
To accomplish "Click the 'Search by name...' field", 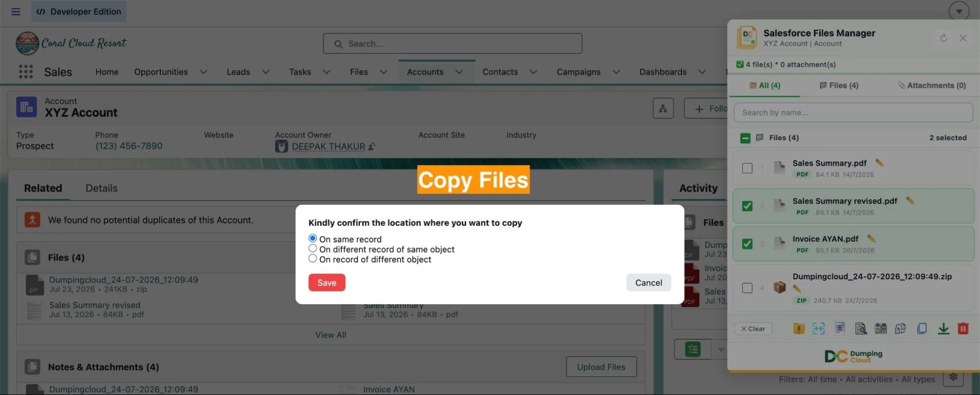I will (x=853, y=113).
